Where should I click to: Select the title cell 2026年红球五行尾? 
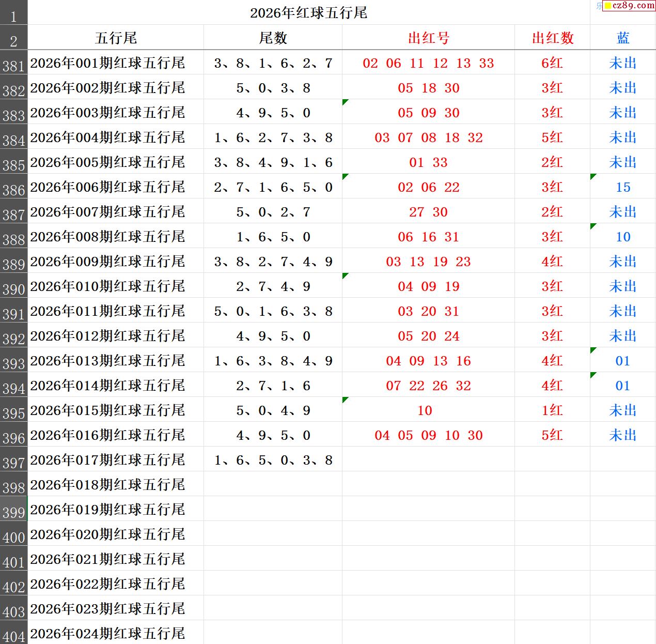308,13
